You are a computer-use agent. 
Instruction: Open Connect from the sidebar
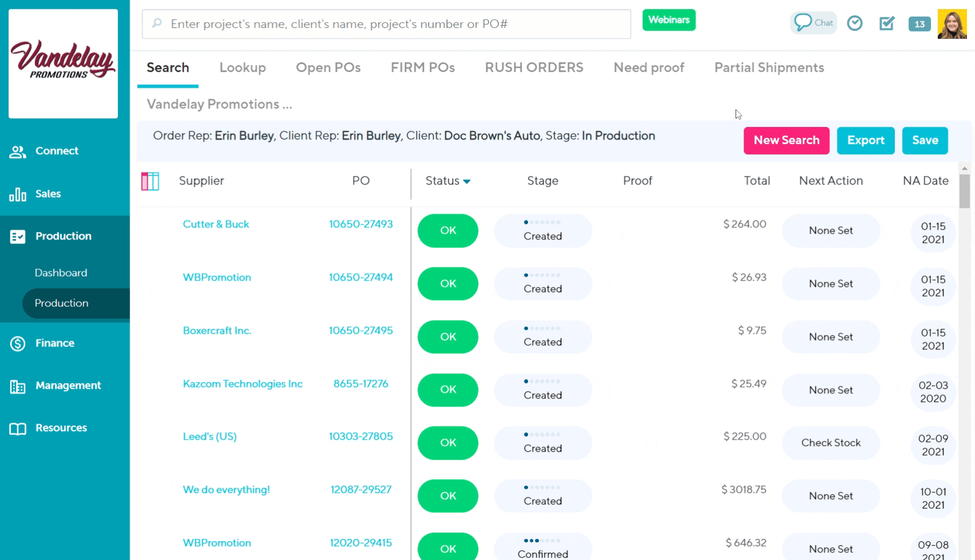tap(56, 151)
